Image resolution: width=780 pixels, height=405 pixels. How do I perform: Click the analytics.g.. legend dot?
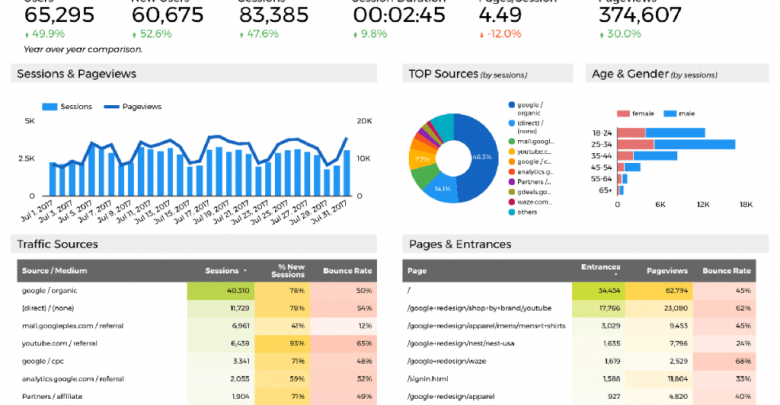(511, 172)
